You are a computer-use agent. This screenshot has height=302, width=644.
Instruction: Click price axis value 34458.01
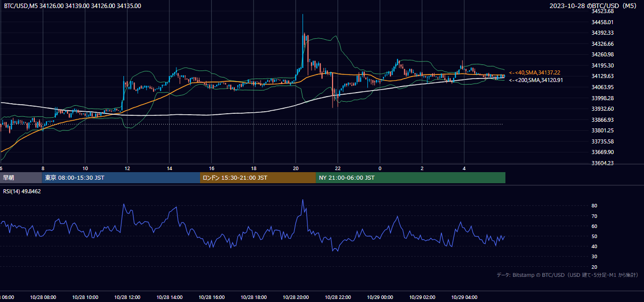(x=603, y=22)
